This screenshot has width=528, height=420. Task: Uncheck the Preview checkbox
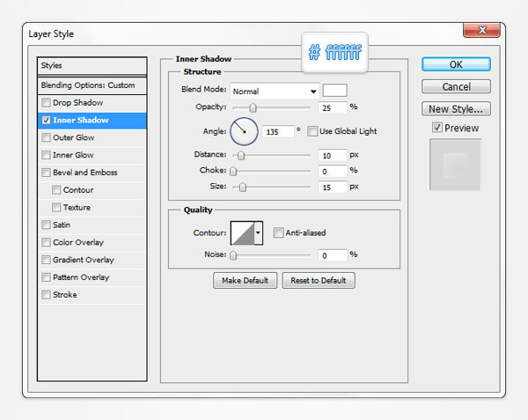tap(437, 128)
